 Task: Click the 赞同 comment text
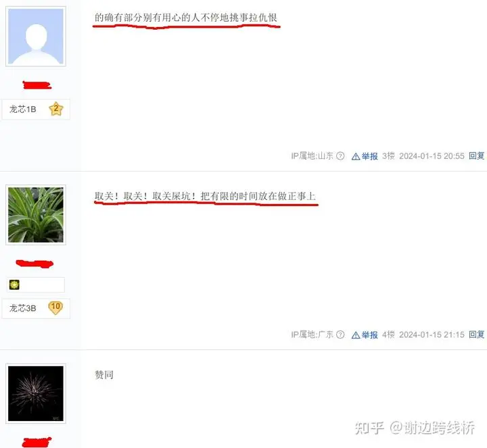(x=104, y=375)
